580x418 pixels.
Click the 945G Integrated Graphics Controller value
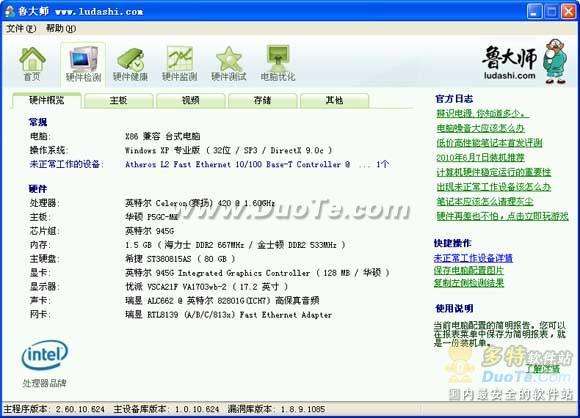(257, 273)
